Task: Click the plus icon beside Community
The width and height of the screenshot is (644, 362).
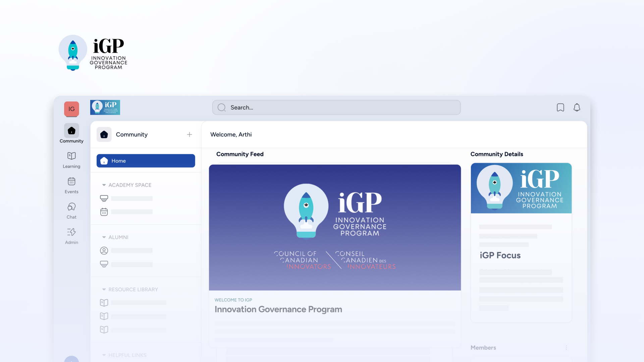Action: click(190, 134)
